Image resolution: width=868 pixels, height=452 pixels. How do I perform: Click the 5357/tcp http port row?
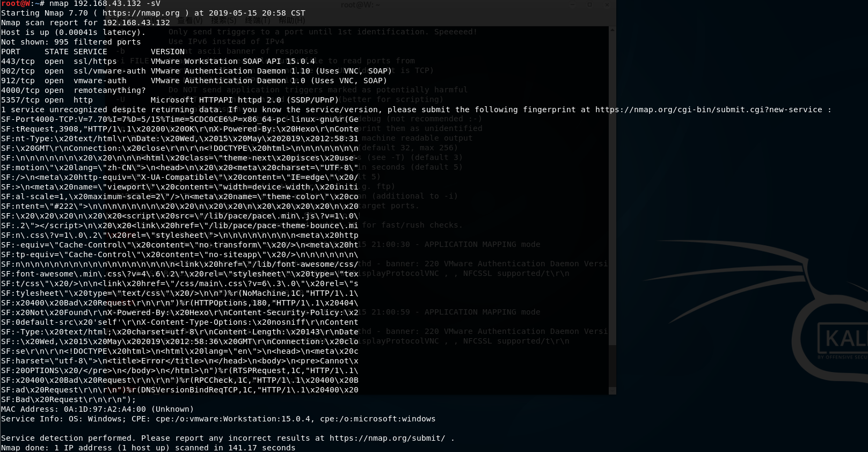[47, 100]
